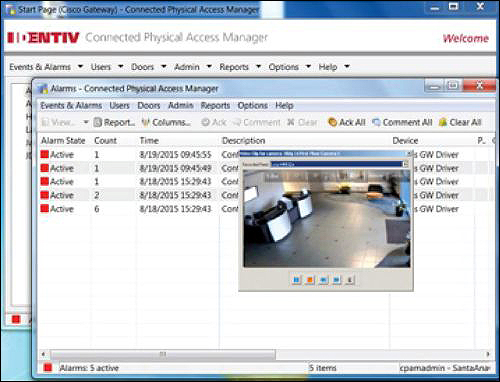Click the Comment toolbar button
The width and height of the screenshot is (500, 382).
(257, 123)
